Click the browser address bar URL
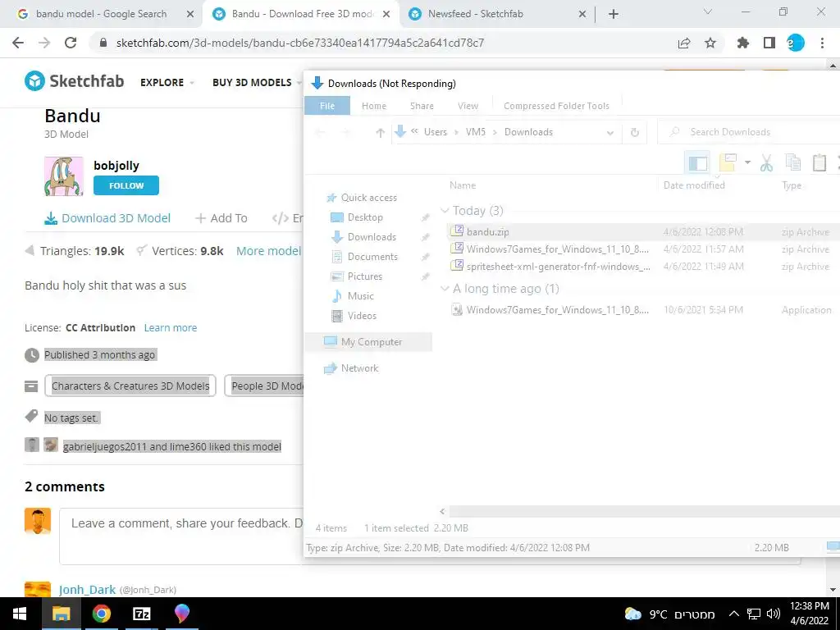This screenshot has width=840, height=630. click(x=300, y=43)
